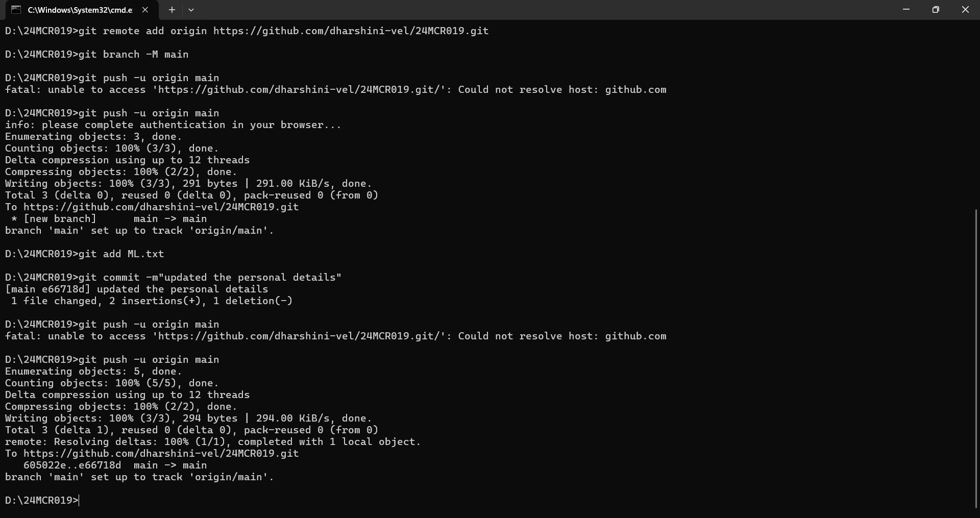Click the 'To https://github.com' URL above '[new branch]'
Screen dimensions: 980x518
pos(161,207)
